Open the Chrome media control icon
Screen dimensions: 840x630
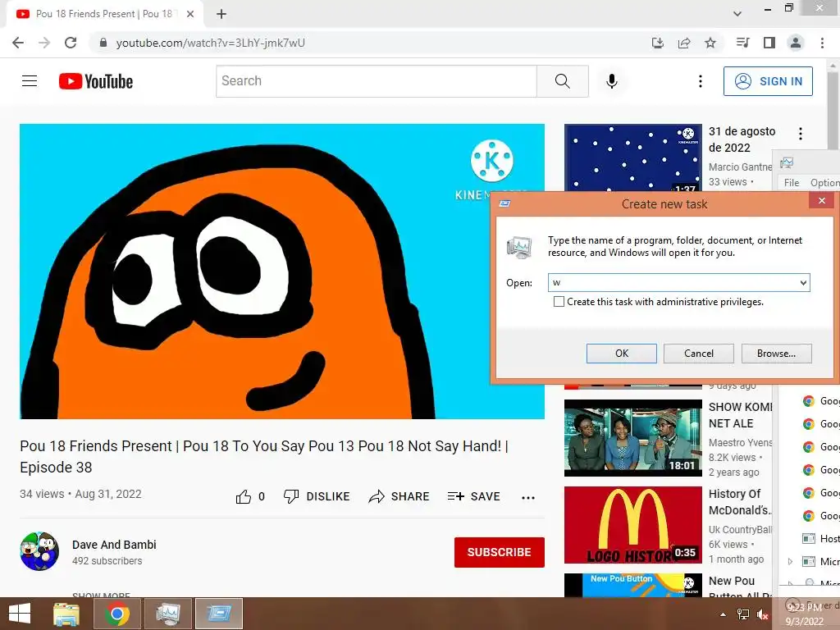[742, 43]
